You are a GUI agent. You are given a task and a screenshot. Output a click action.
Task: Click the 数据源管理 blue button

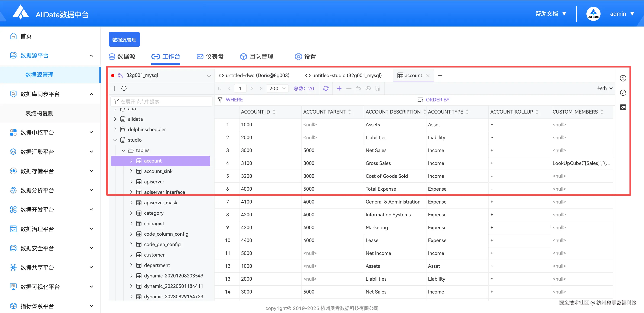pos(124,40)
